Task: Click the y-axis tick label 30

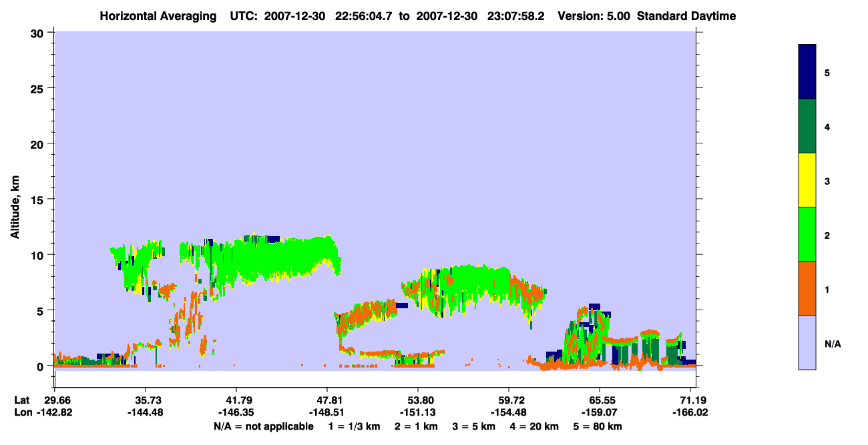Action: (39, 33)
